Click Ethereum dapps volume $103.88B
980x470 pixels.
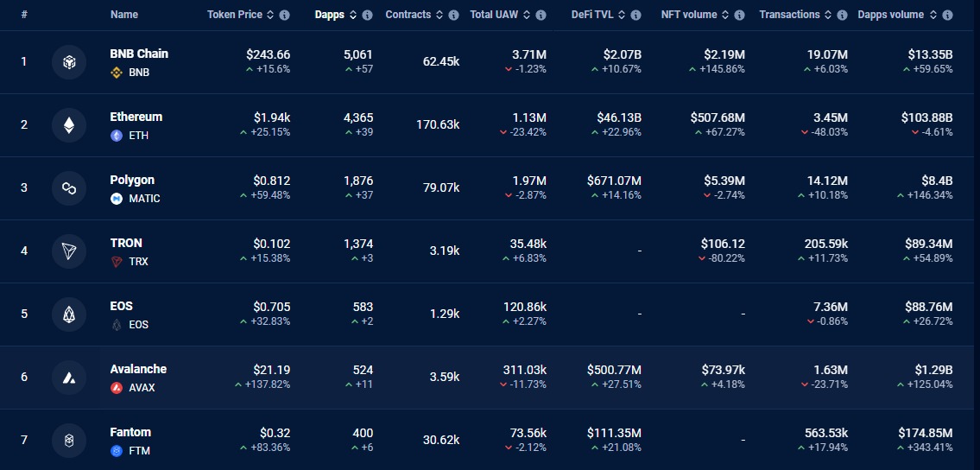926,117
